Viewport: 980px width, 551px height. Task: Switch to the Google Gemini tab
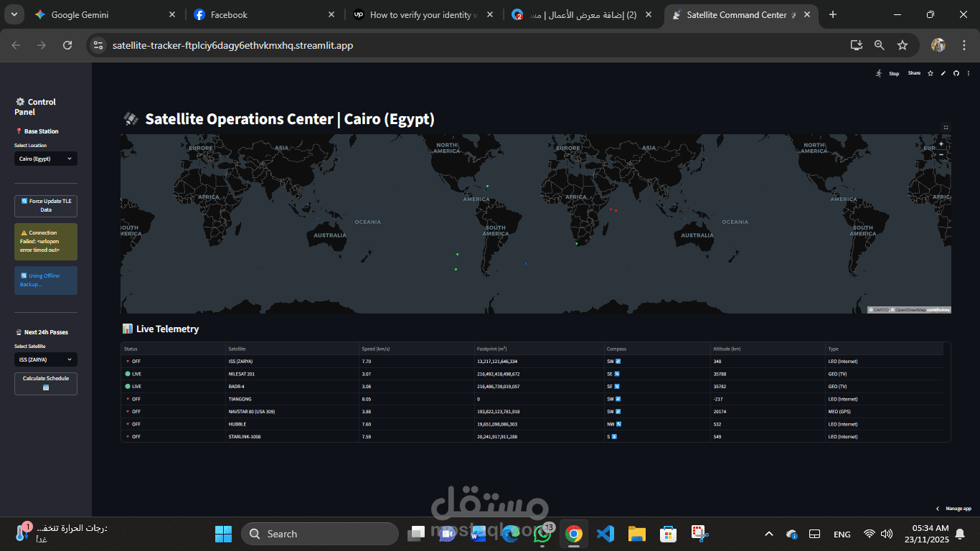(x=105, y=14)
